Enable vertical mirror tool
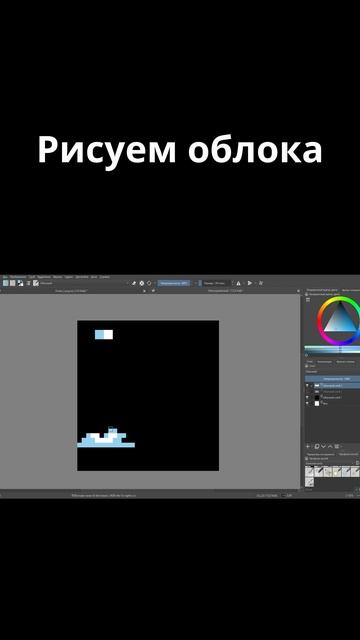This screenshot has height=640, width=360. click(250, 283)
